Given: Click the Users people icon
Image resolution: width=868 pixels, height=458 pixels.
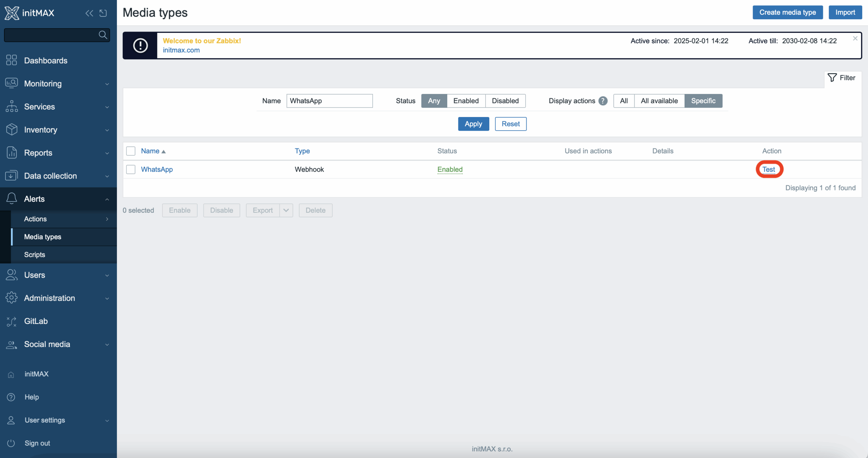Looking at the screenshot, I should 12,275.
